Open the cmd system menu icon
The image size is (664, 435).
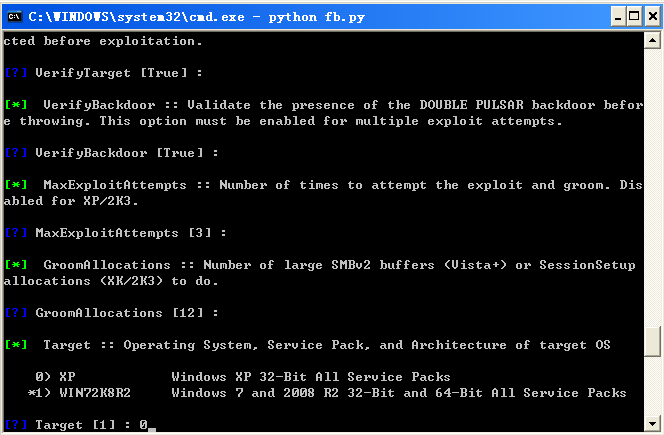(14, 17)
